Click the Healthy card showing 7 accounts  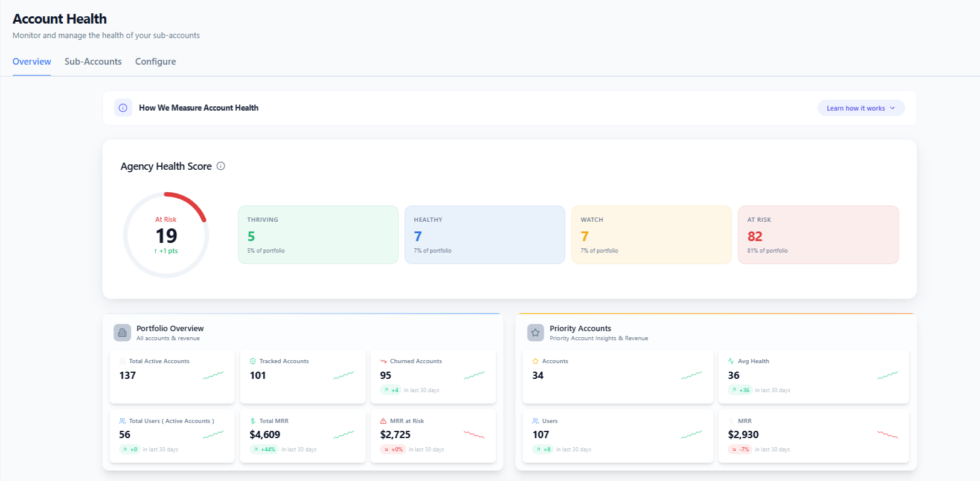point(485,235)
